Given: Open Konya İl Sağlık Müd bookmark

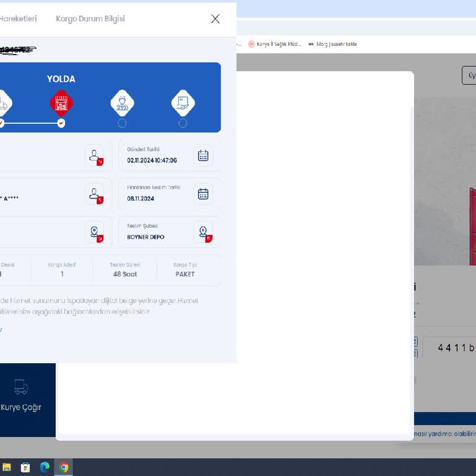Looking at the screenshot, I should coord(275,44).
